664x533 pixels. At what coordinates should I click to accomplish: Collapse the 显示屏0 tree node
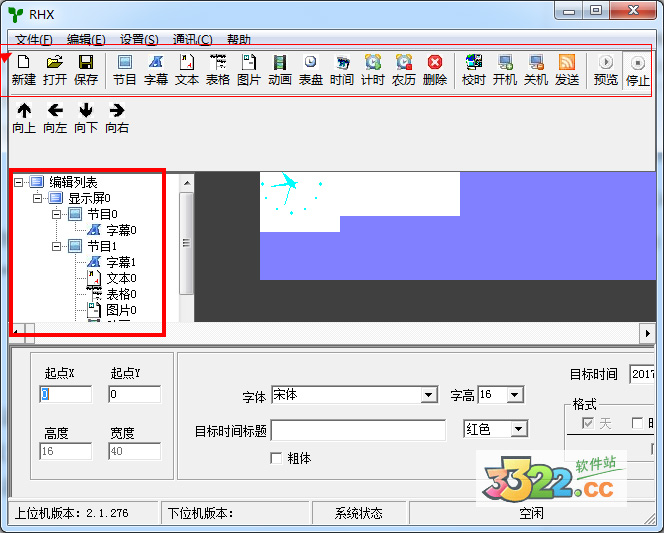pyautogui.click(x=37, y=198)
